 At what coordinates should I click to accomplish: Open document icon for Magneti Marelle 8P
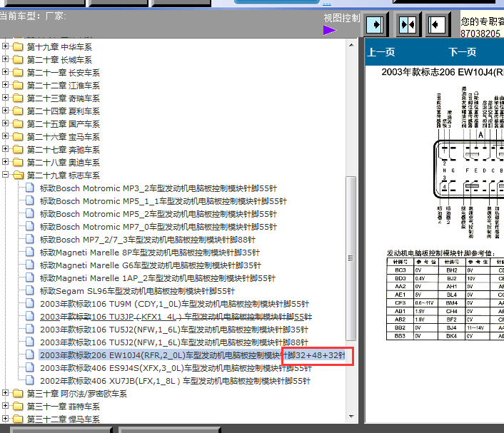(30, 252)
